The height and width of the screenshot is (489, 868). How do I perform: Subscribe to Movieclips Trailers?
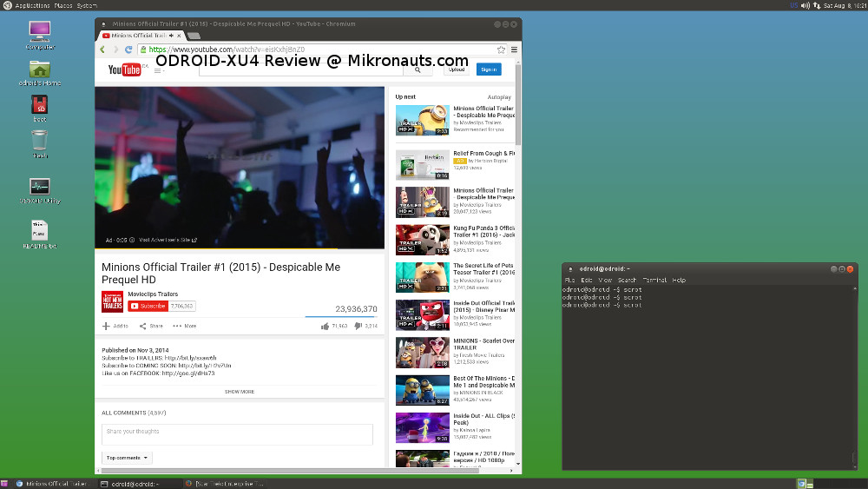[148, 306]
